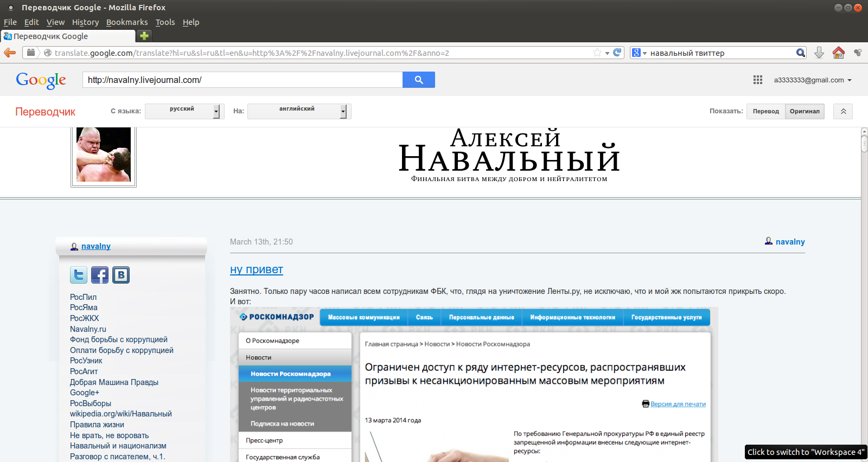868x462 pixels.
Task: Open the Фонд борьбы с коррупцией link
Action: coord(119,339)
